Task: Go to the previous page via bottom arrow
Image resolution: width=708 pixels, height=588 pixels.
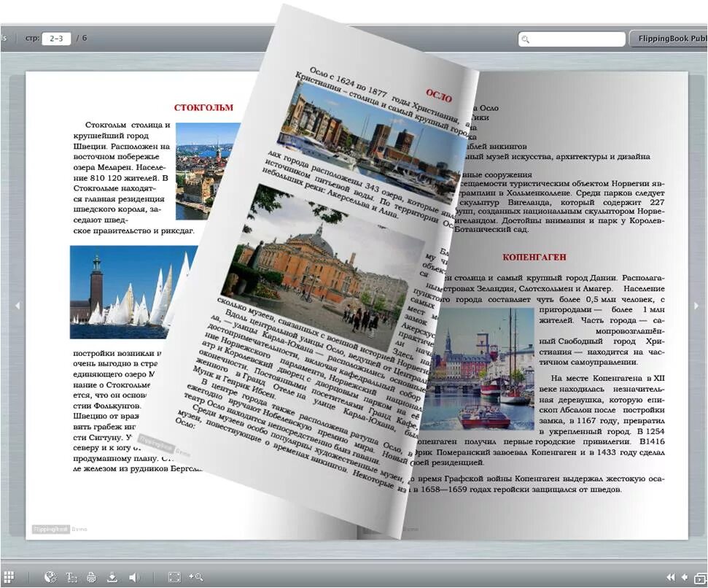Action: [x=685, y=577]
